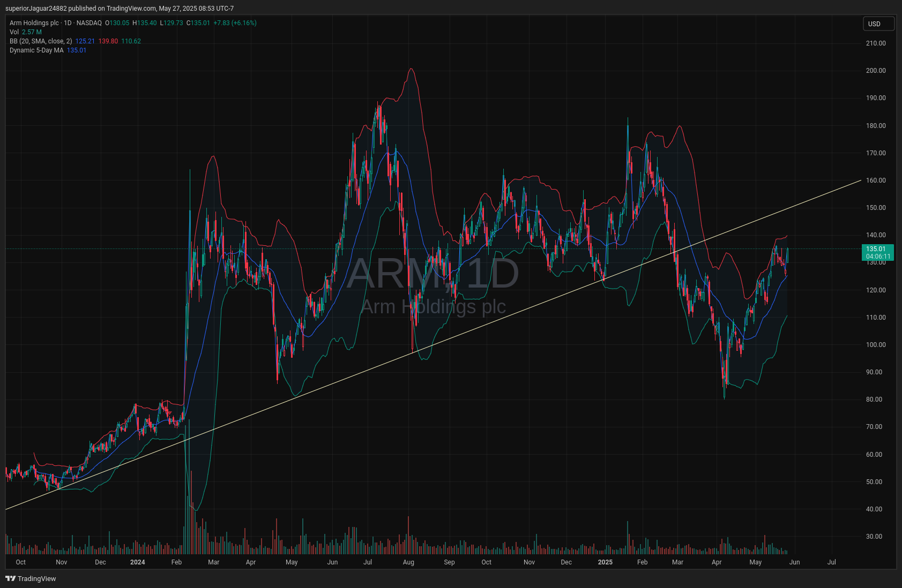Viewport: 902px width, 588px height.
Task: Click the 70.00 price axis label
Action: click(874, 427)
